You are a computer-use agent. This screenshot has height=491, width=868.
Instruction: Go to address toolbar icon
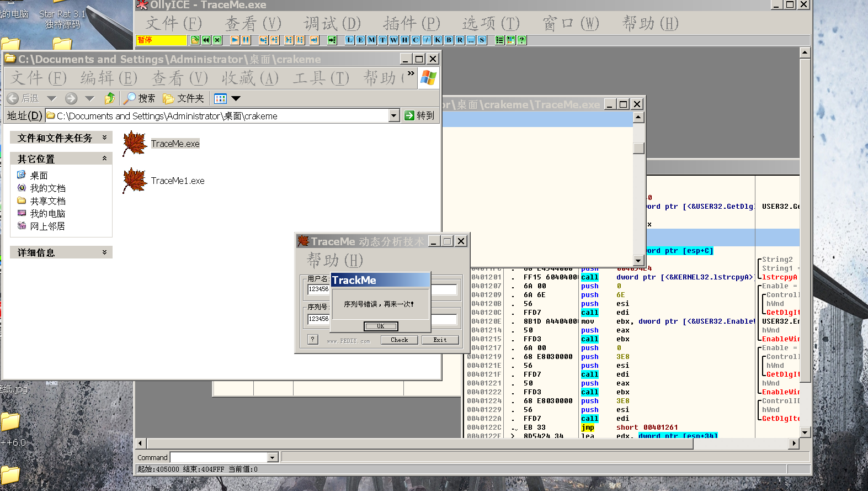pos(332,40)
